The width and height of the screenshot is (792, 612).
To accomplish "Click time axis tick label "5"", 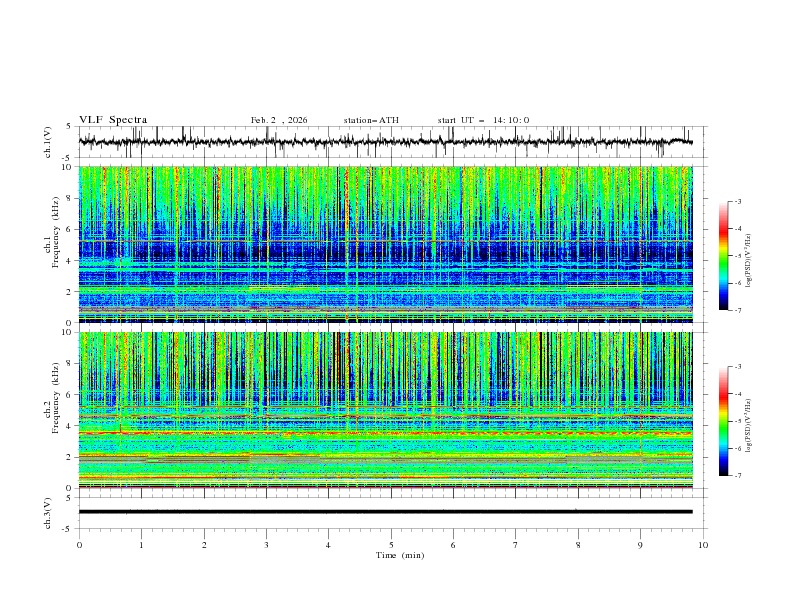I will pyautogui.click(x=391, y=545).
